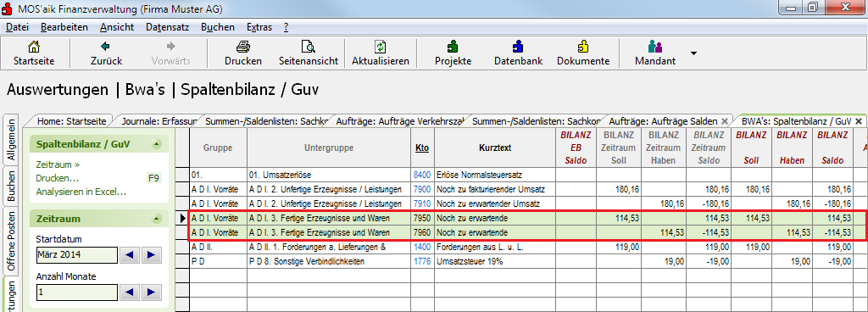
Task: Collapse the Zeitraum panel
Action: click(x=157, y=219)
